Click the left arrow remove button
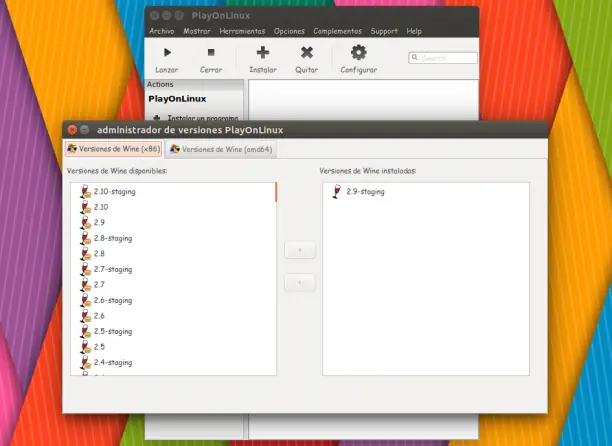The width and height of the screenshot is (612, 446). (300, 282)
